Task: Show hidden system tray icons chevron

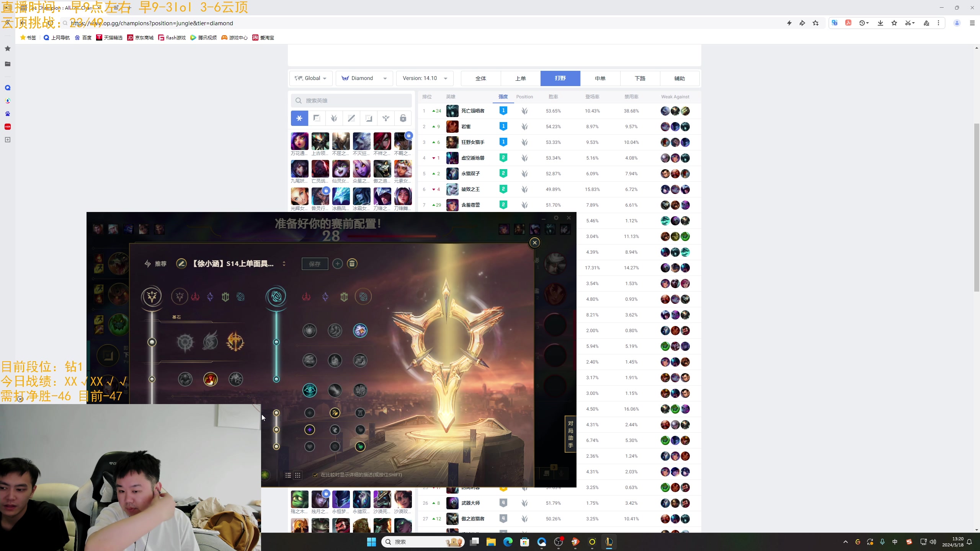Action: point(846,542)
